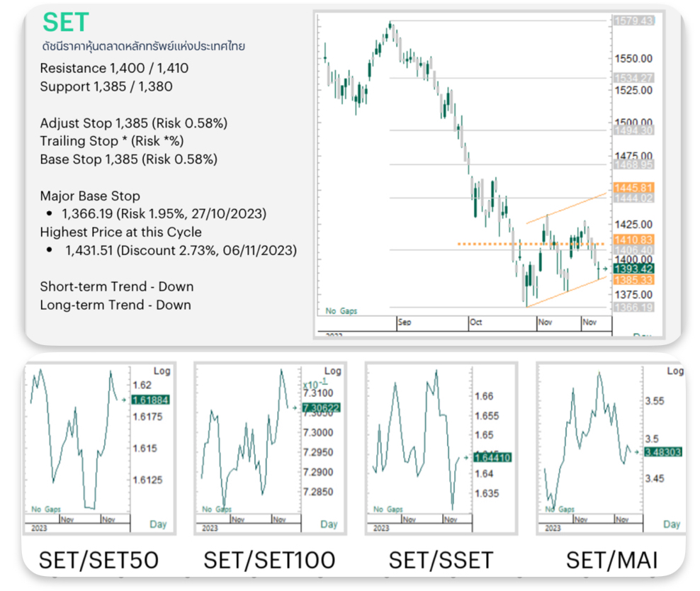Viewport: 700px width, 591px height.
Task: Open the SET/MAI ratio line chart
Action: pyautogui.click(x=611, y=448)
